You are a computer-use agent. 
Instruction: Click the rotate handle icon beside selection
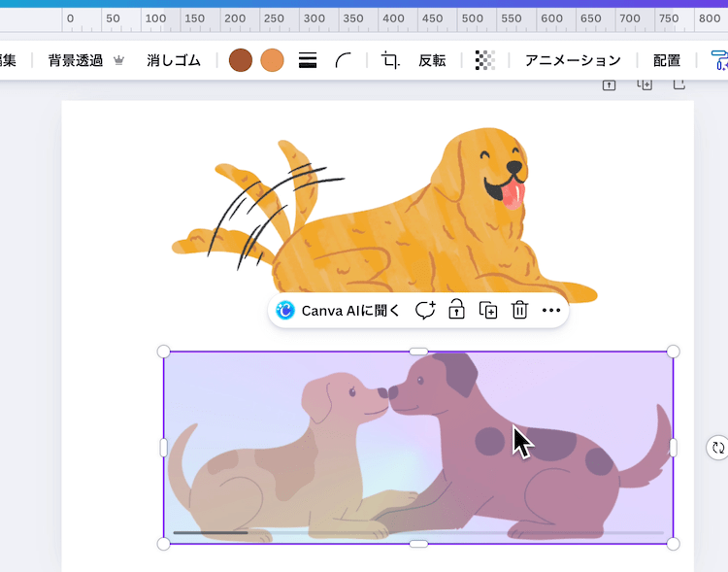717,448
